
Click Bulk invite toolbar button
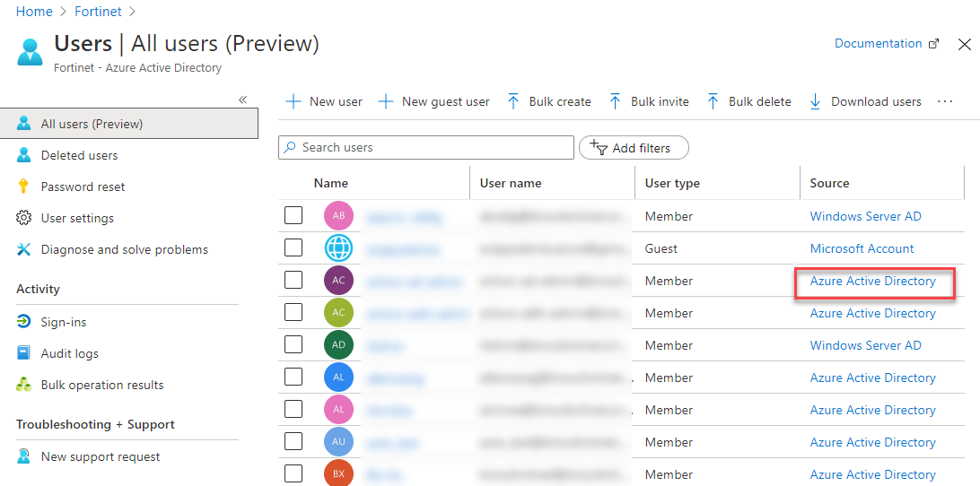click(648, 102)
